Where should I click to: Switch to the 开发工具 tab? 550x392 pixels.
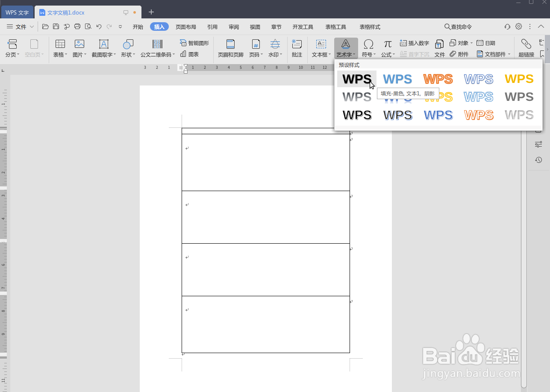pos(303,27)
